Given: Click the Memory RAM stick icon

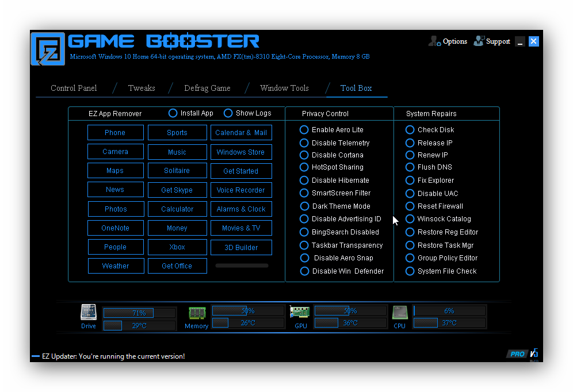Looking at the screenshot, I should (197, 313).
